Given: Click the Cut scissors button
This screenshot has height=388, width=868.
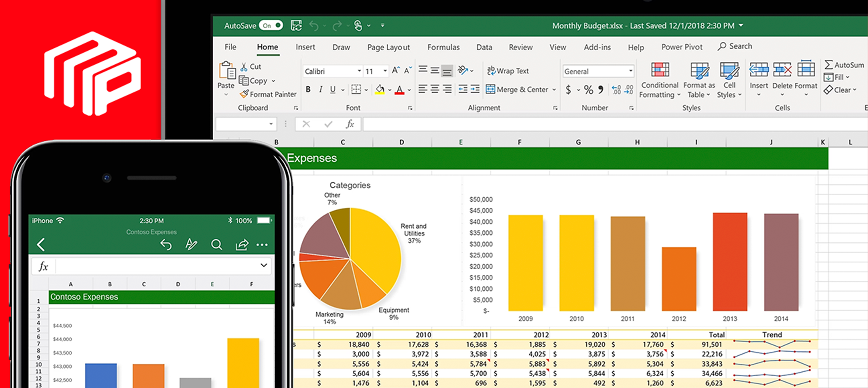Looking at the screenshot, I should 251,67.
